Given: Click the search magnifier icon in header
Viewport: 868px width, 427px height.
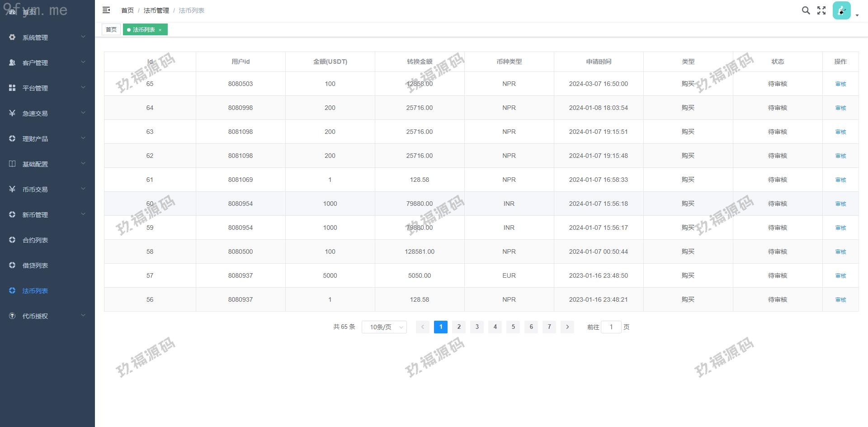Looking at the screenshot, I should tap(806, 10).
